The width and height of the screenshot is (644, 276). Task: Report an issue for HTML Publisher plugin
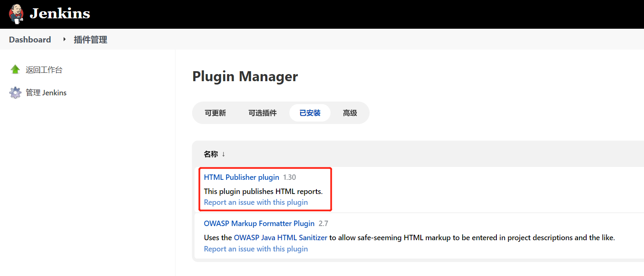(256, 202)
